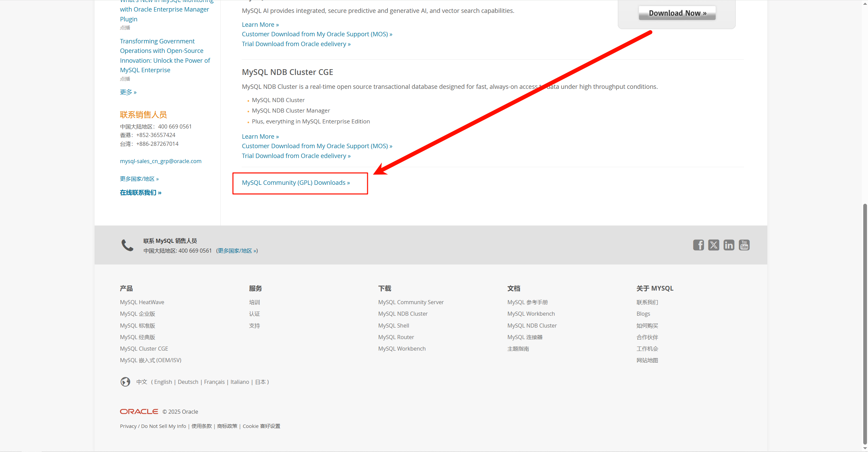Switch site language to English
Image resolution: width=868 pixels, height=452 pixels.
163,382
